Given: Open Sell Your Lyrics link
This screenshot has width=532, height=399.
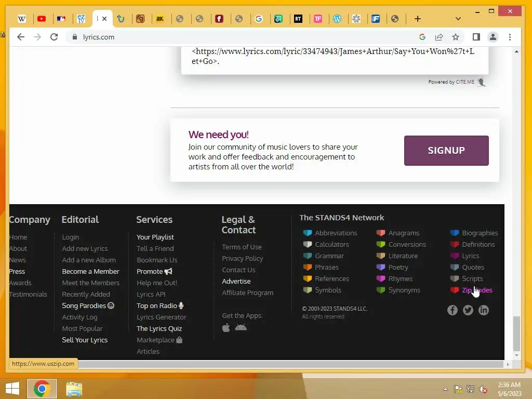Looking at the screenshot, I should [85, 340].
